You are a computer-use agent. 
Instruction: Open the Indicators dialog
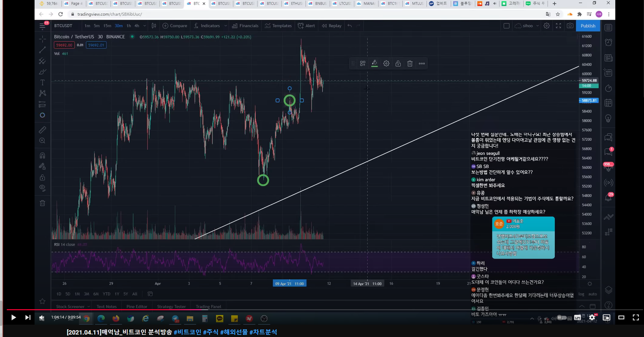[207, 26]
